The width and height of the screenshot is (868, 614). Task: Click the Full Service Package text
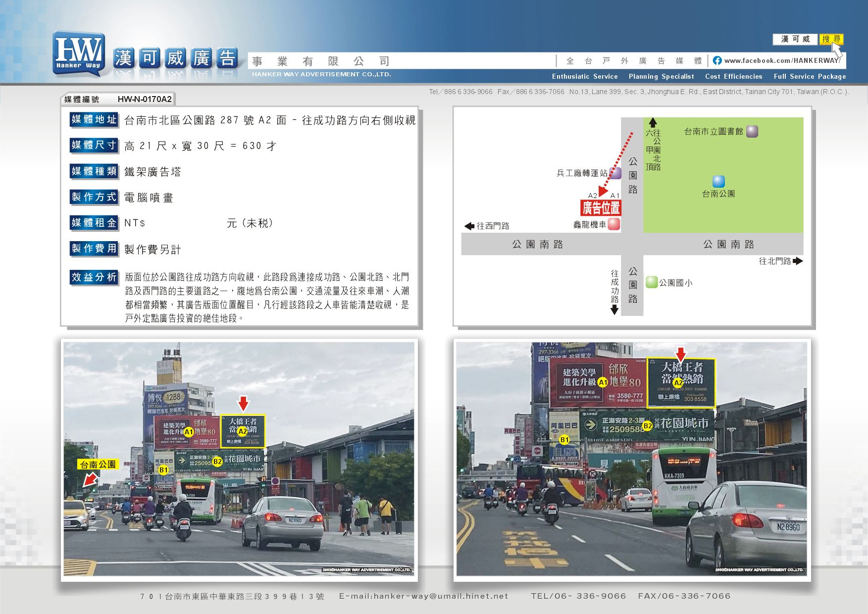coord(810,76)
